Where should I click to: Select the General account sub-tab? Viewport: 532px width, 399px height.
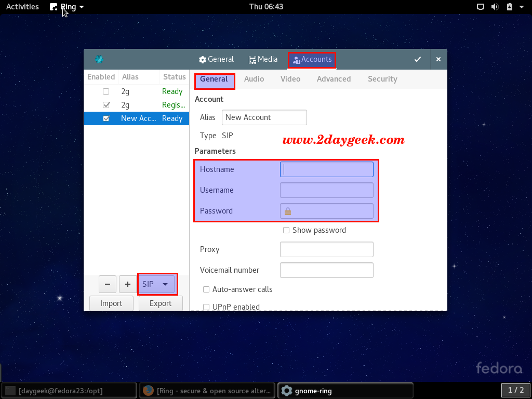pos(214,79)
